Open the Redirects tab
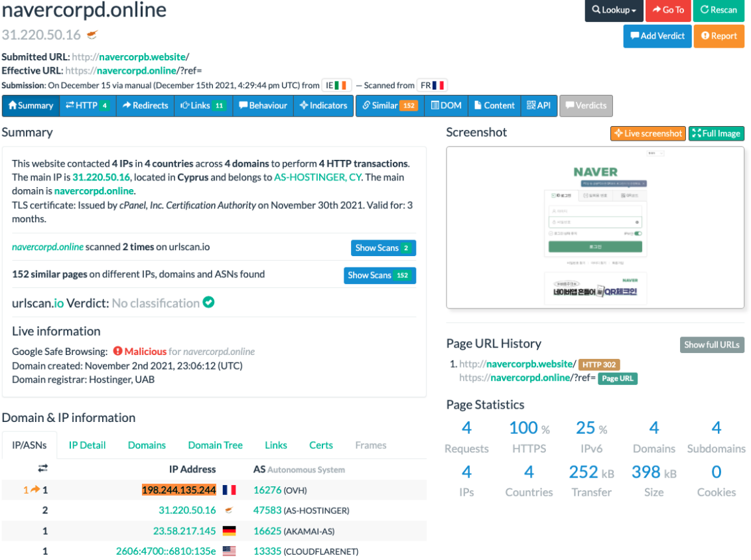751x560 pixels. (145, 105)
